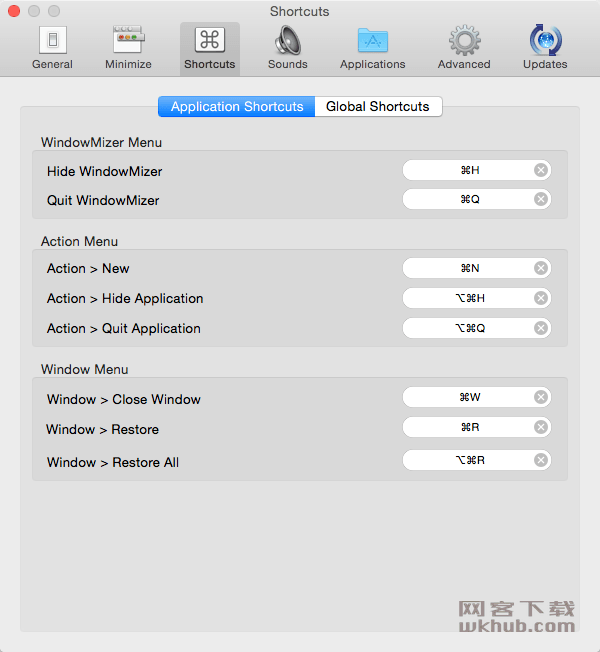
Task: Switch to the Global Shortcuts tab
Action: 378,106
